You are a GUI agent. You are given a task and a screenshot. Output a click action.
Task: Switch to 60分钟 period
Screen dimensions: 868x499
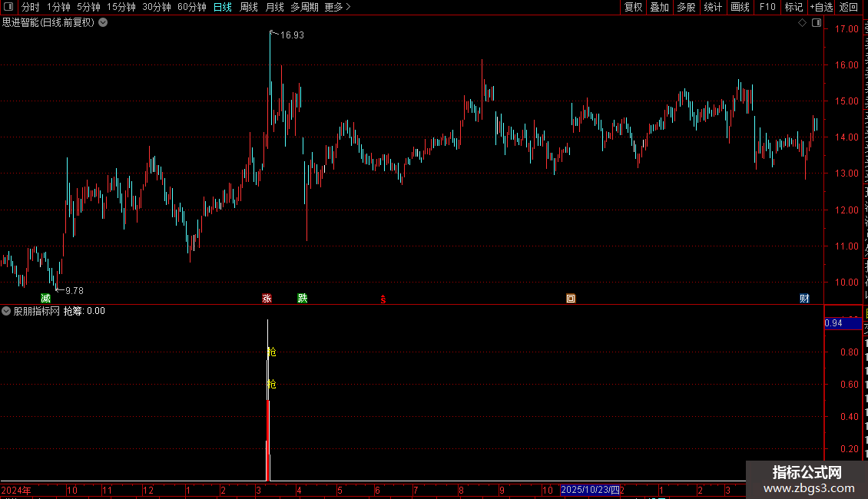(191, 7)
